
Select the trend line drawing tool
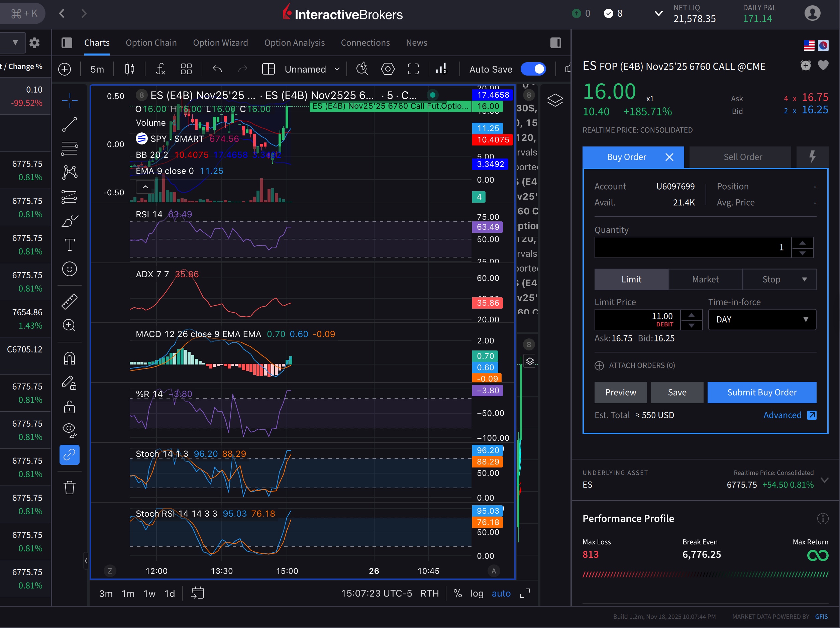[70, 124]
